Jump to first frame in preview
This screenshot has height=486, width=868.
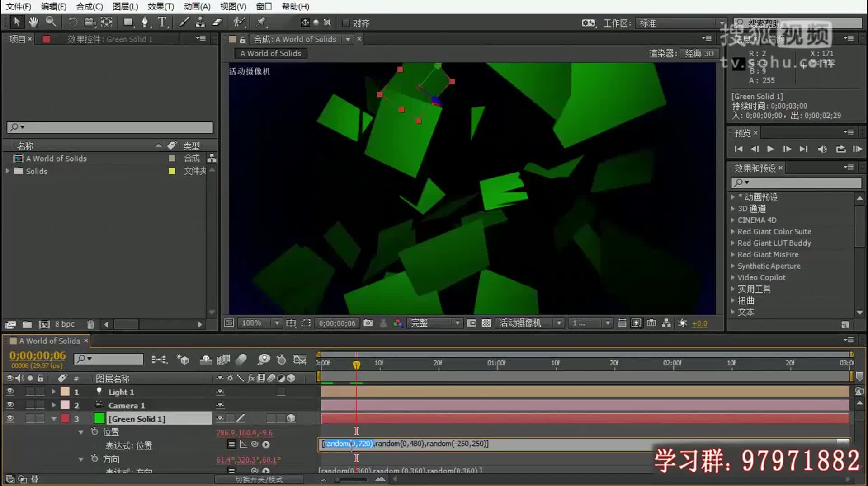coord(738,149)
